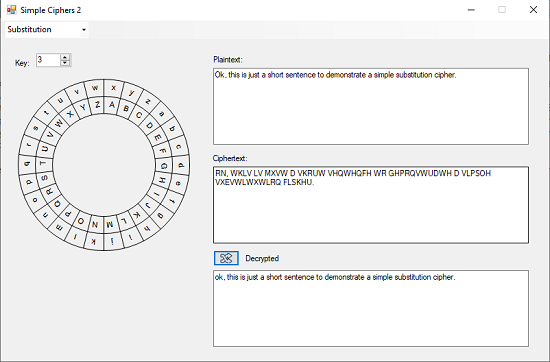Click inside the Ciphertext text box
This screenshot has width=550, height=362.
point(371,205)
